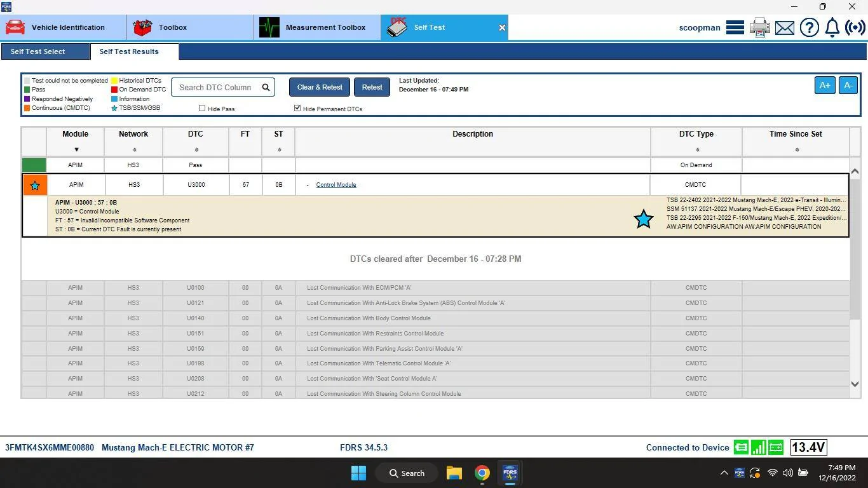Open the envelope mail icon

(x=785, y=28)
